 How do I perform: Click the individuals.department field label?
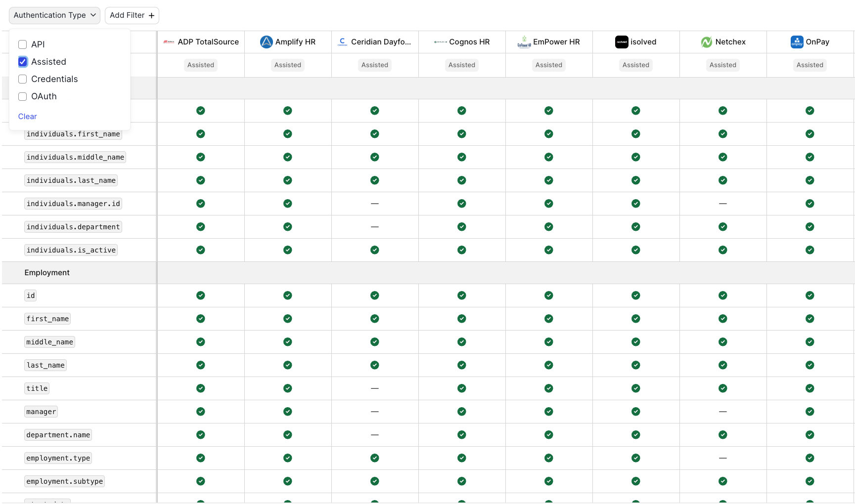pos(73,227)
